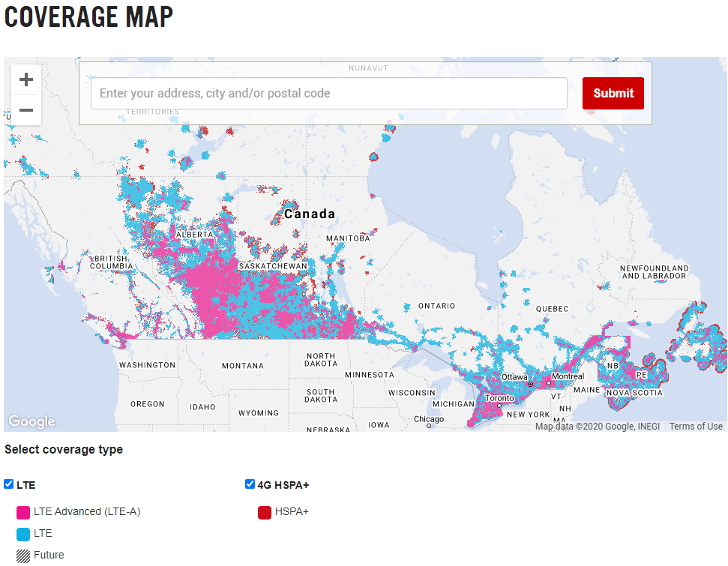
Task: Click the Google logo on the map
Action: pyautogui.click(x=31, y=421)
